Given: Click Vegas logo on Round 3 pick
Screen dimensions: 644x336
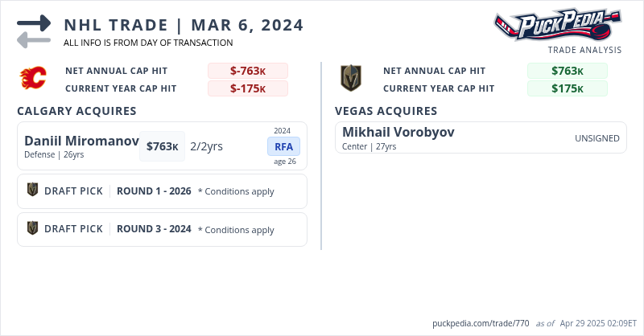Looking at the screenshot, I should pyautogui.click(x=33, y=228).
